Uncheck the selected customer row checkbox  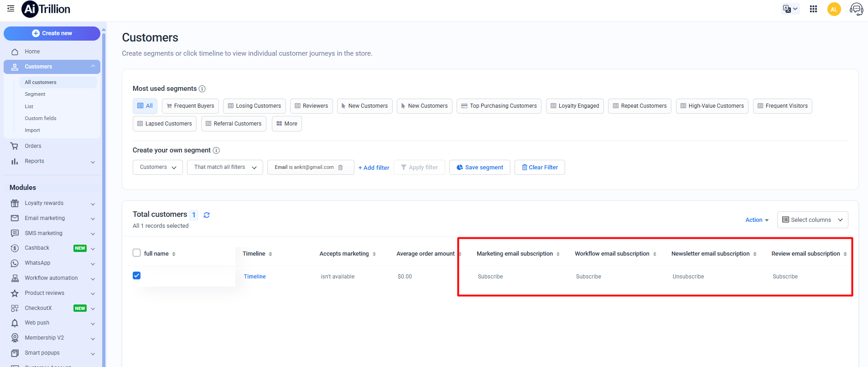(136, 276)
